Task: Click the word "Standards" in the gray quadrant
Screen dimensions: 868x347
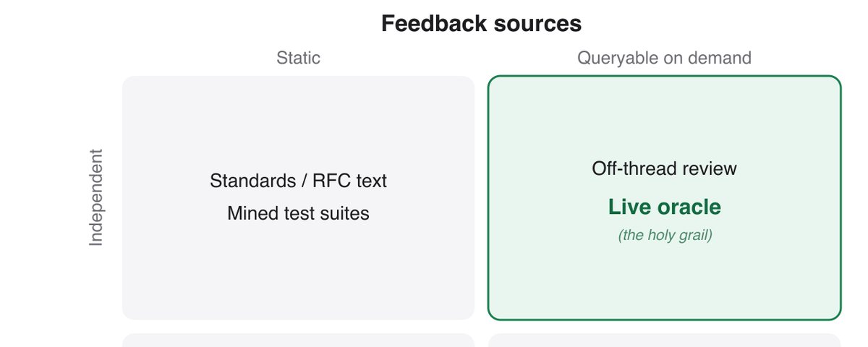Action: (252, 181)
